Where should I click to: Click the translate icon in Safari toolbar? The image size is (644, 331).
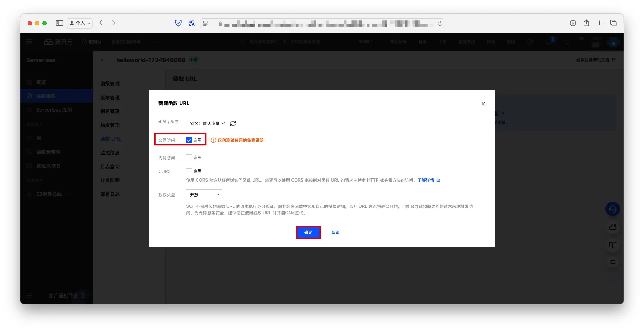coord(192,23)
